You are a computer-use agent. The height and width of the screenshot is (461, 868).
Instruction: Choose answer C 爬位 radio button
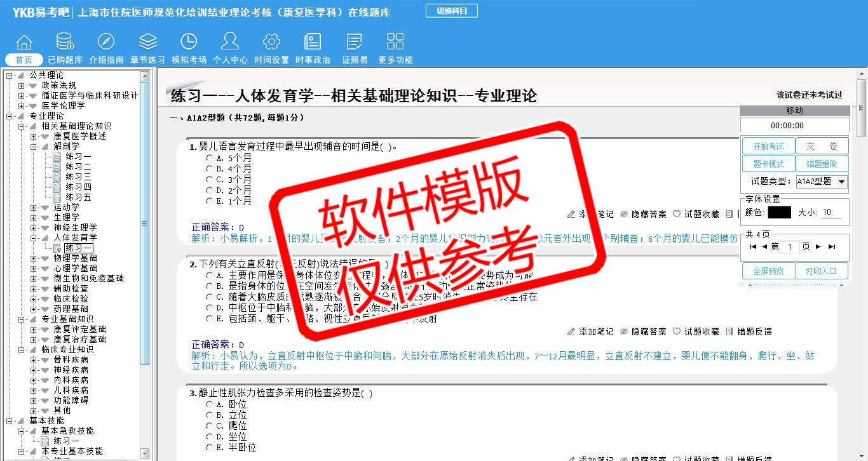point(209,426)
